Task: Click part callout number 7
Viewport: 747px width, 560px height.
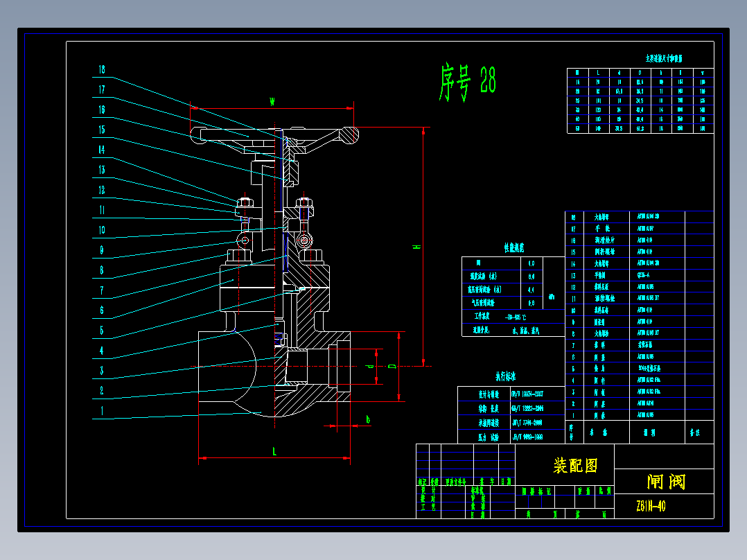Action: click(x=101, y=290)
